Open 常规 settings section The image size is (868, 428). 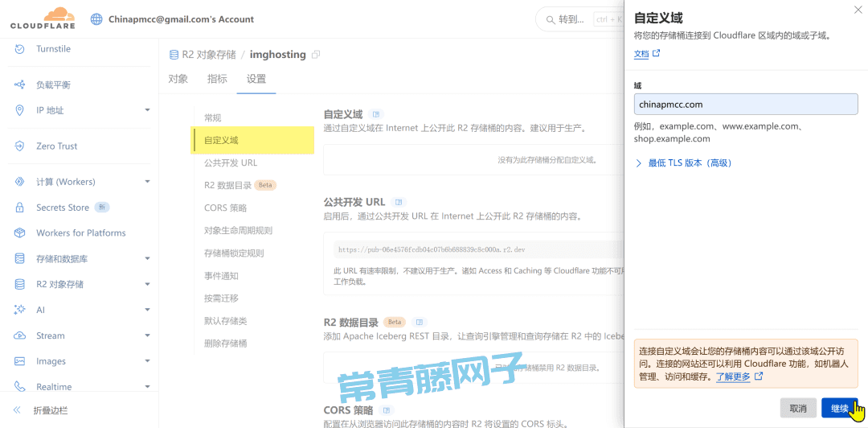(x=212, y=117)
